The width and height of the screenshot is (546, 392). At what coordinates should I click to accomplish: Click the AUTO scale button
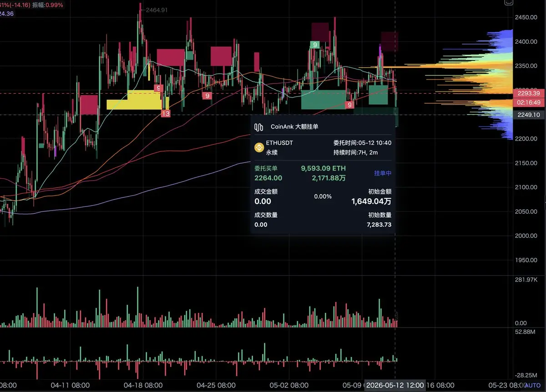pos(532,385)
